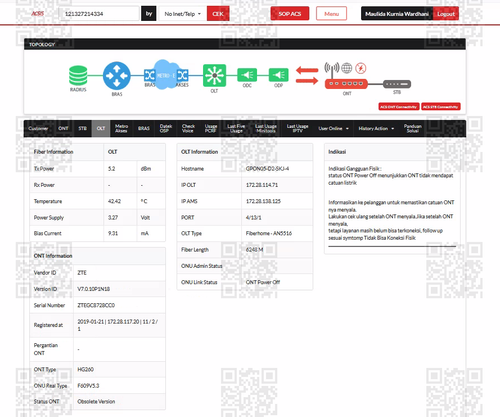Click the Power Supply value 3.27
The height and width of the screenshot is (417, 500).
(x=113, y=218)
